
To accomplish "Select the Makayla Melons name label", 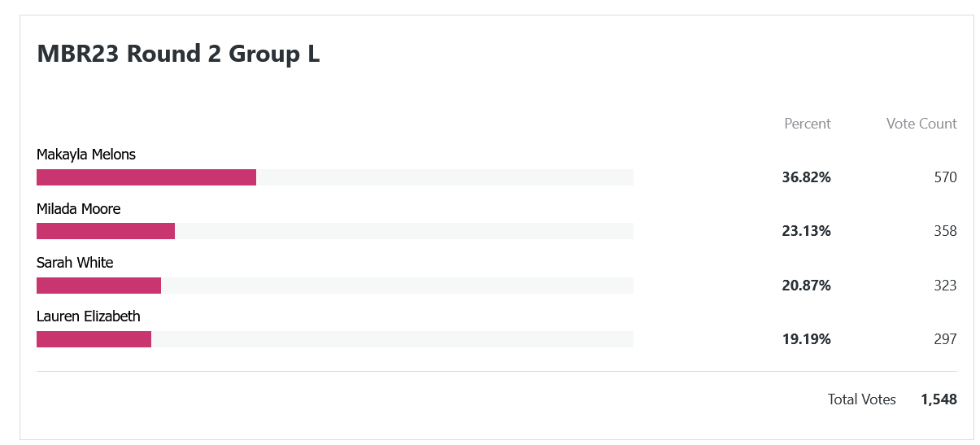I will (x=86, y=155).
